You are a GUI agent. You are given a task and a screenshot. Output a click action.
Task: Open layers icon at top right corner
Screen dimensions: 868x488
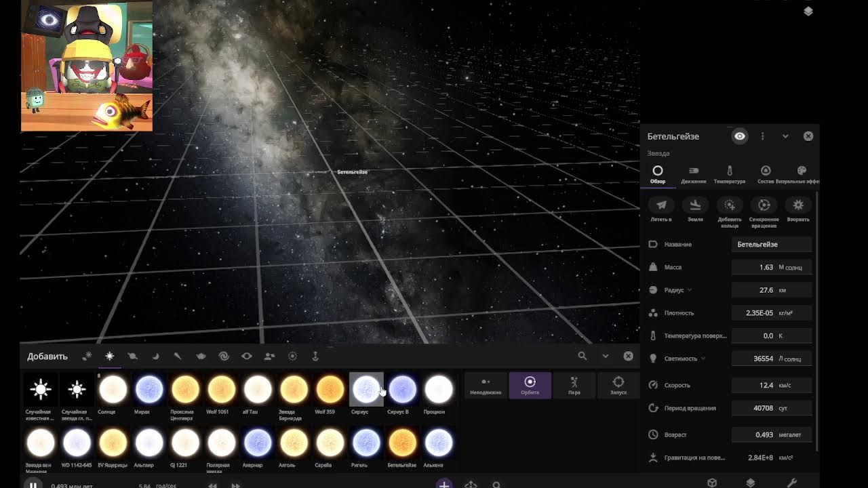pyautogui.click(x=808, y=12)
